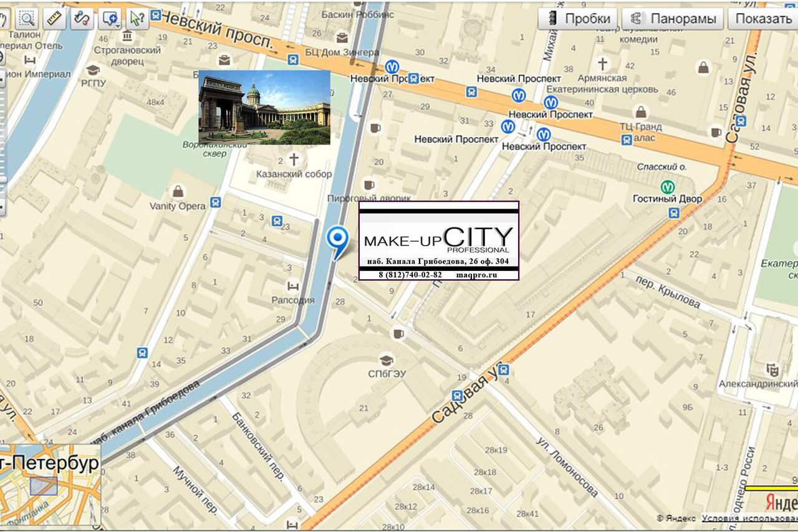Open Панорамы street panoramas
The image size is (798, 532).
(672, 19)
